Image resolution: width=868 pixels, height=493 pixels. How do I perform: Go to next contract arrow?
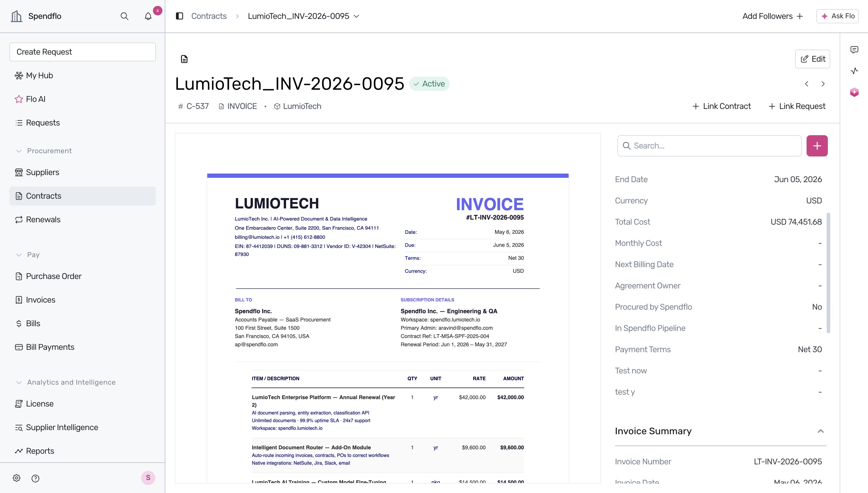[823, 84]
